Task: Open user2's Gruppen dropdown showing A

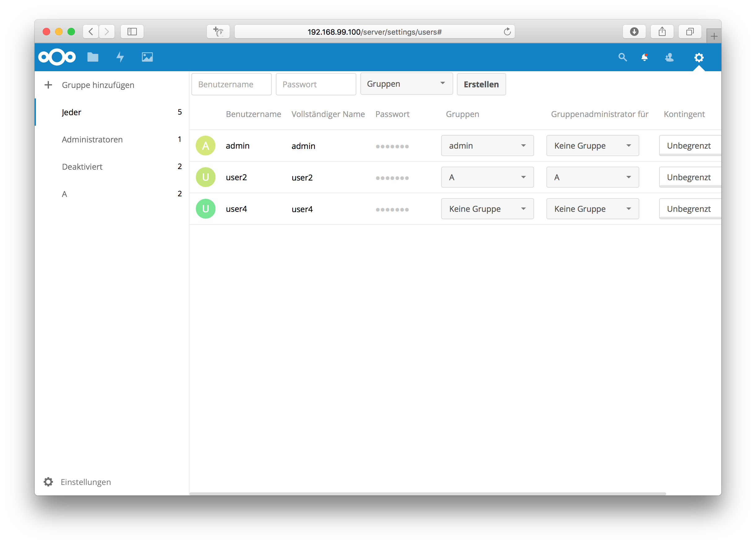Action: 487,177
